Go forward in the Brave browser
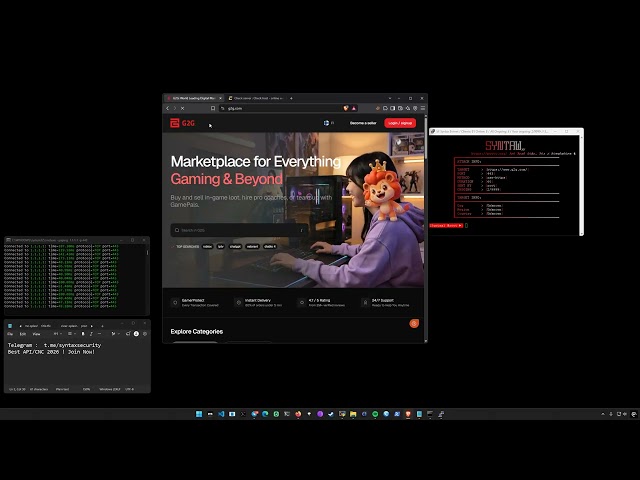This screenshot has width=640, height=480. [x=175, y=108]
